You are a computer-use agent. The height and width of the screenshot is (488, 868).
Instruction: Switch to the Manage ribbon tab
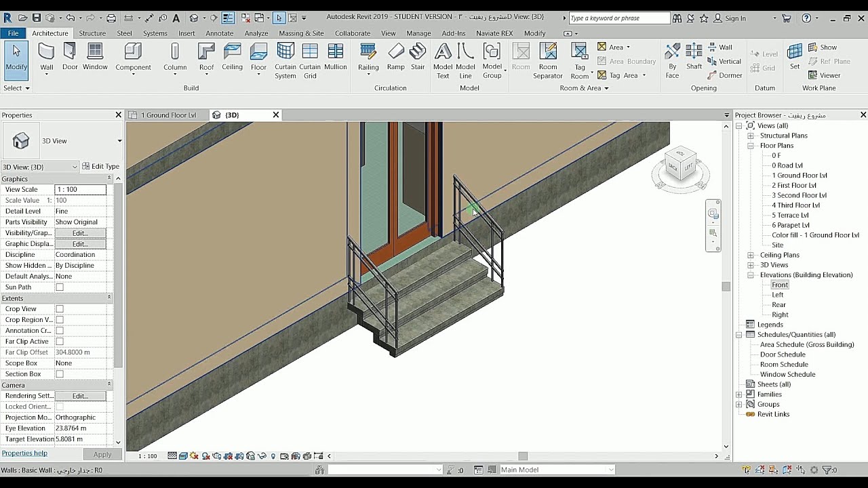418,33
